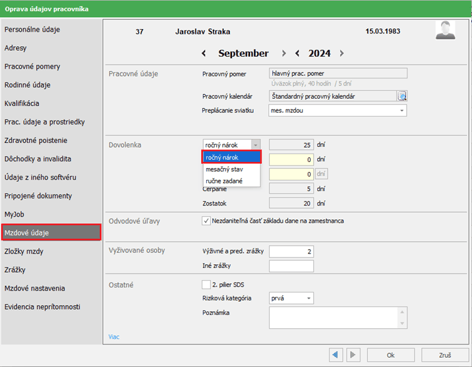Click the Viac link
This screenshot has width=472, height=367.
coord(114,337)
